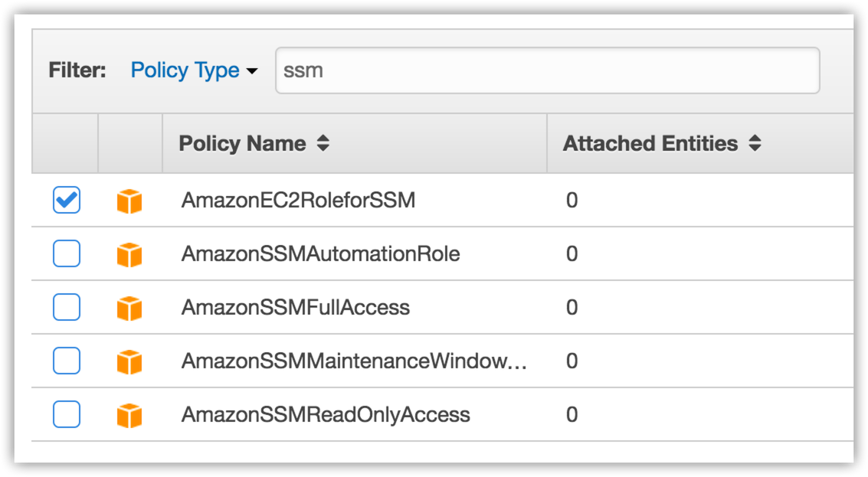The height and width of the screenshot is (477, 868).
Task: Click the cube icon beside AmazonSSMMaintenanceWindow policy
Action: pos(129,361)
